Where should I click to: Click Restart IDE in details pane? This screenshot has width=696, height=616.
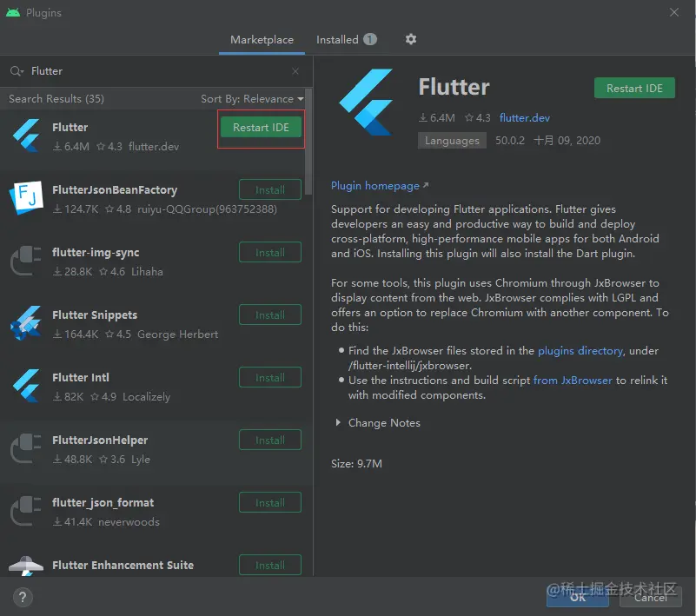coord(634,89)
